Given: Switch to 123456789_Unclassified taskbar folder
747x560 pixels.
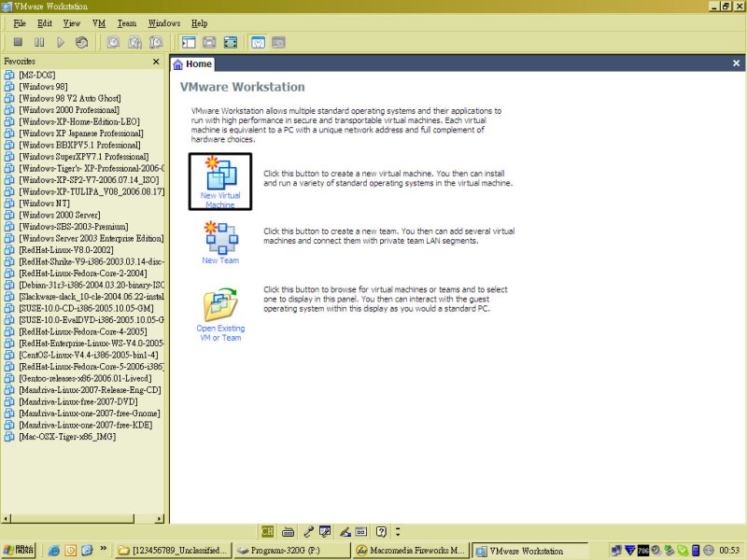Looking at the screenshot, I should [x=174, y=551].
